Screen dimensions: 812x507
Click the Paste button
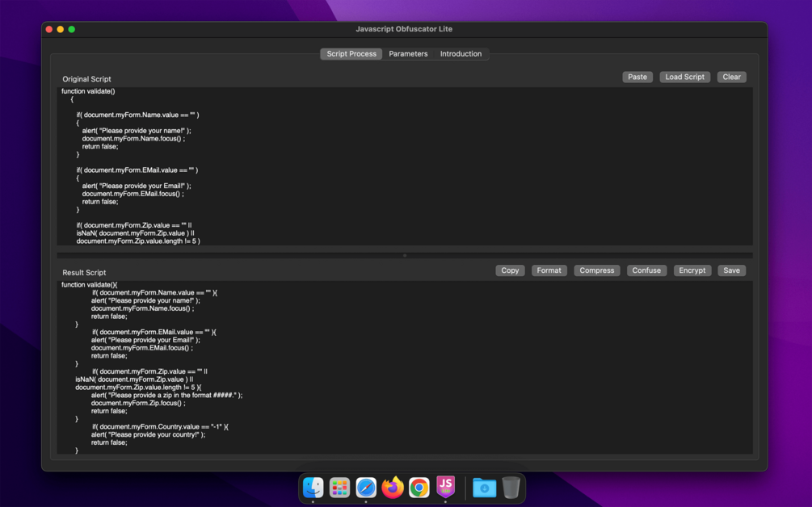click(x=637, y=77)
